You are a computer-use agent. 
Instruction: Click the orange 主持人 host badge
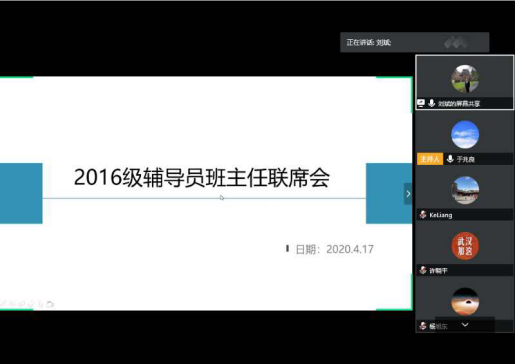(430, 159)
